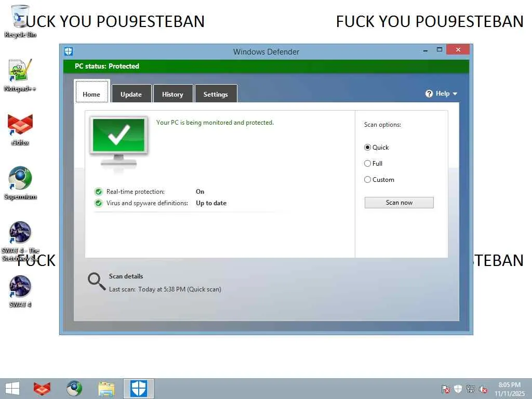The height and width of the screenshot is (399, 532).
Task: Maximize the Windows Defender window
Action: [x=440, y=50]
